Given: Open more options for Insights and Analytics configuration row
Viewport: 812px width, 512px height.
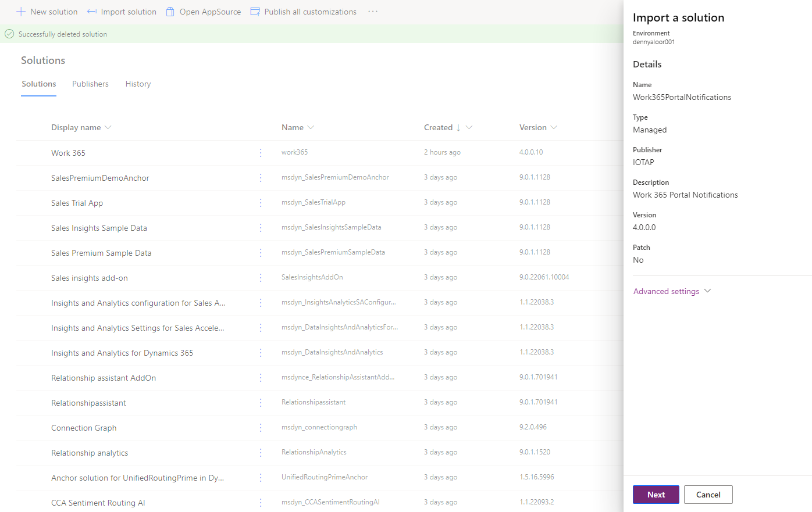Looking at the screenshot, I should click(x=261, y=303).
